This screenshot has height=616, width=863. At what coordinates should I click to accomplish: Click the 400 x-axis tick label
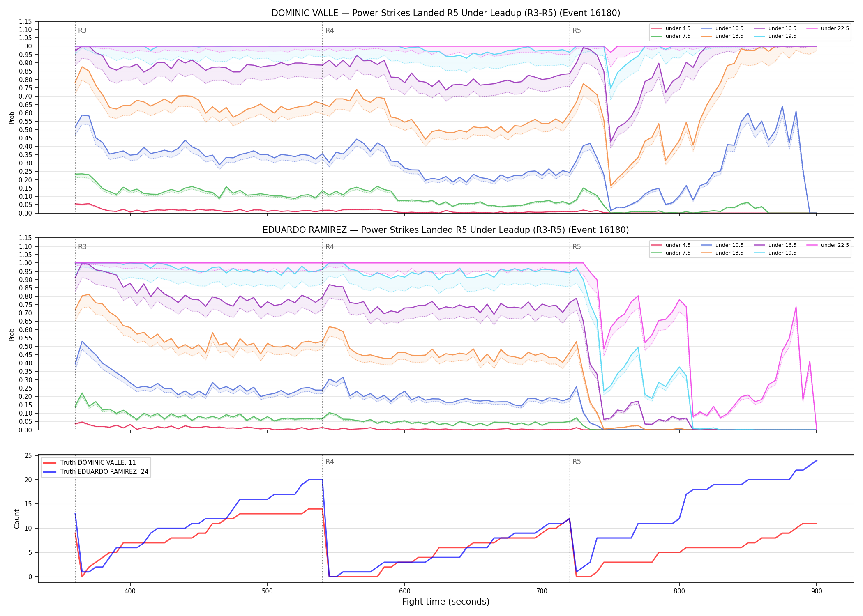click(x=130, y=591)
